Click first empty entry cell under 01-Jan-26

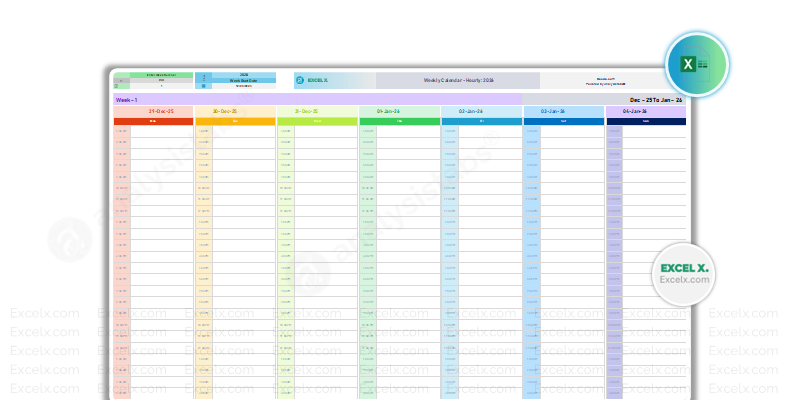click(x=407, y=131)
